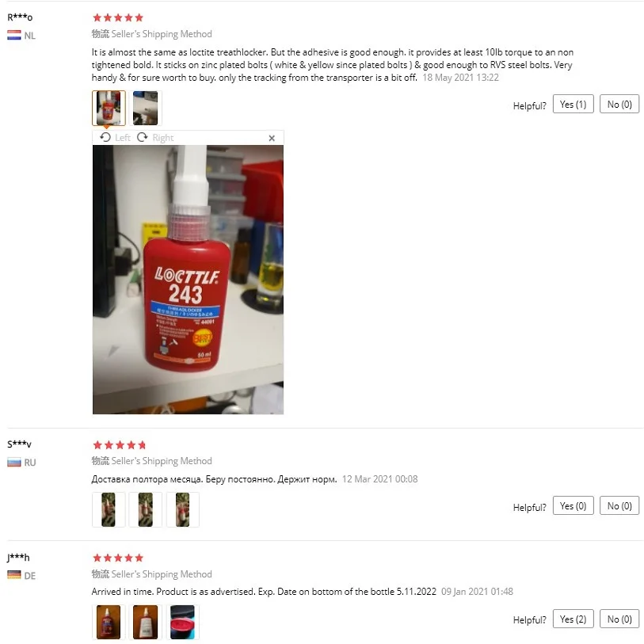Open first photo in S***v's review

(109, 509)
